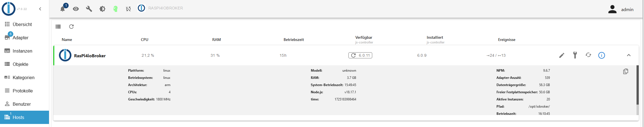Toggle the light/dark theme brightness icon
The height and width of the screenshot is (127, 644).
pos(102,9)
